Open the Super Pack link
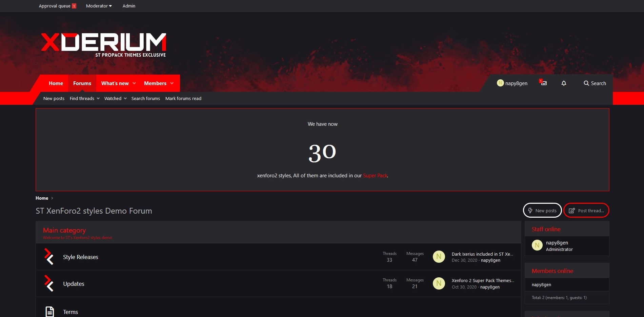 coord(375,175)
